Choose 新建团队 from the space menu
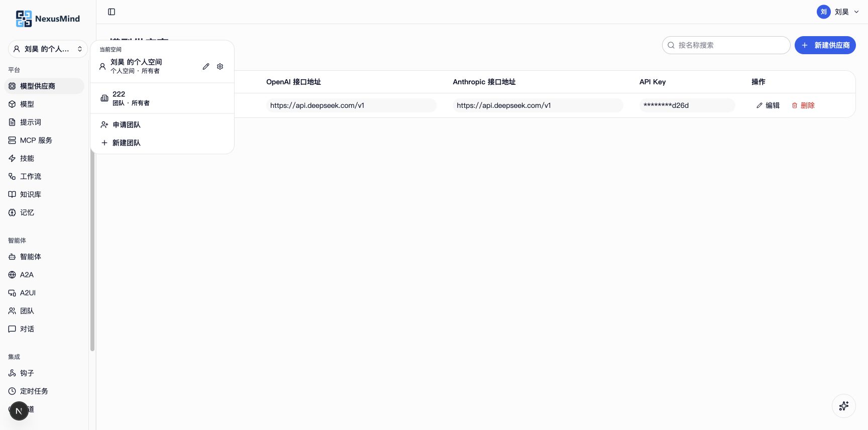 click(x=162, y=142)
